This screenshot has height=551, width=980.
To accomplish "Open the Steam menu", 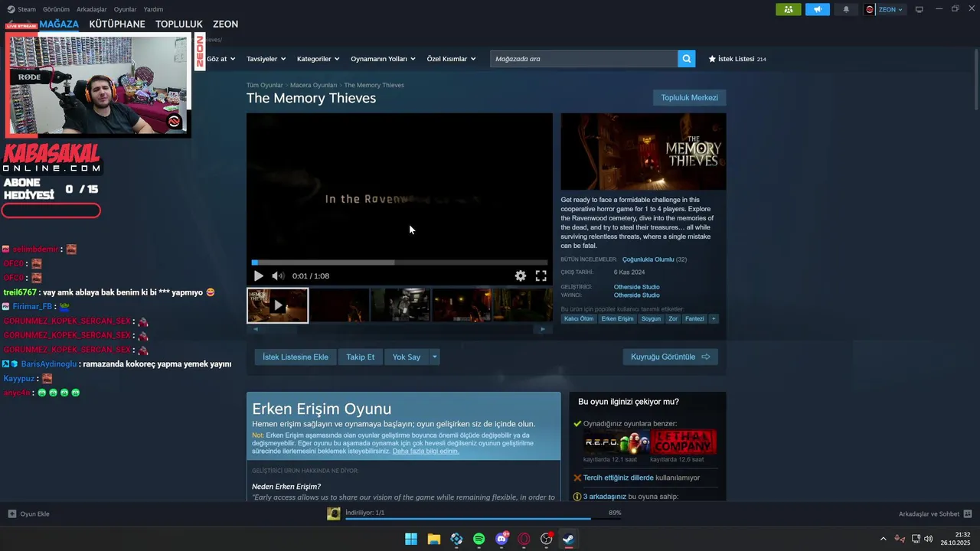I will [26, 9].
